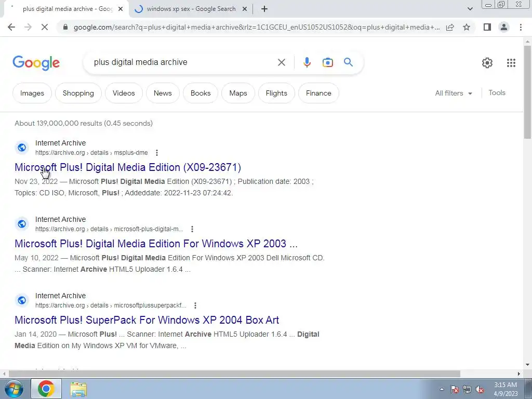Open the taskbar clock and date
This screenshot has height=399, width=532.
click(x=506, y=389)
